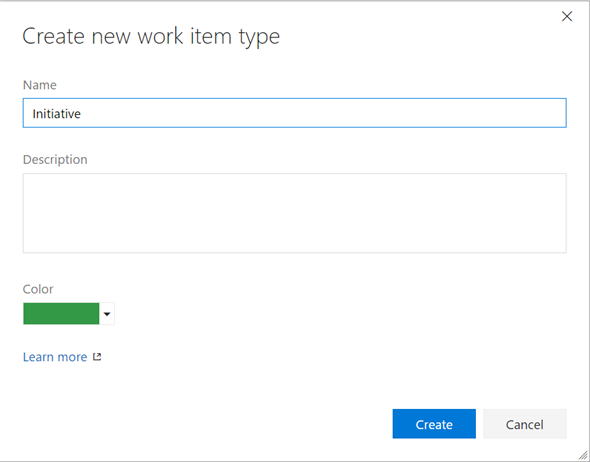Click the empty space at the Description box bottom
This screenshot has width=590, height=462.
(x=295, y=245)
